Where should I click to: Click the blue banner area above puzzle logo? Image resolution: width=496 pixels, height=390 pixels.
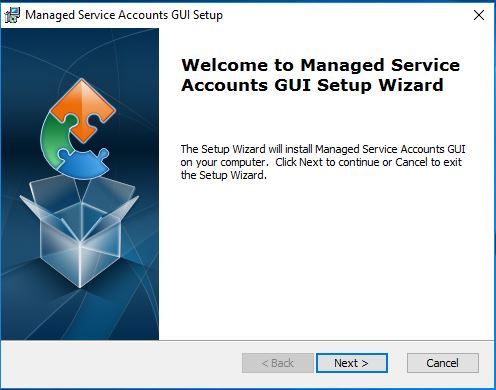pos(80,52)
